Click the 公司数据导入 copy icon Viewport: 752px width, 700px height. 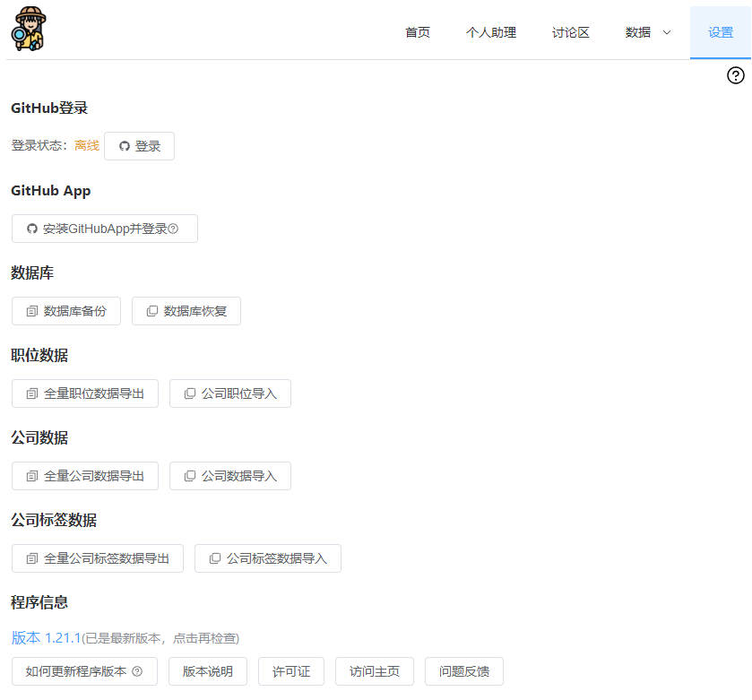coord(190,476)
